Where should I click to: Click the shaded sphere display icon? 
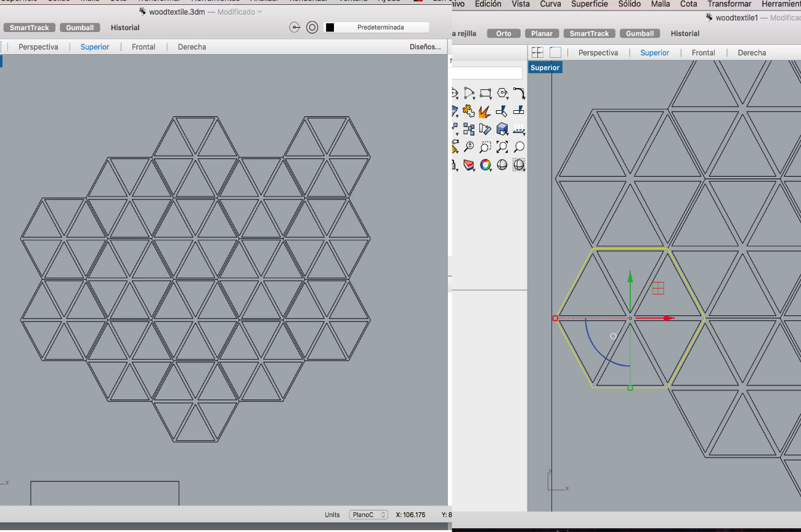click(502, 165)
